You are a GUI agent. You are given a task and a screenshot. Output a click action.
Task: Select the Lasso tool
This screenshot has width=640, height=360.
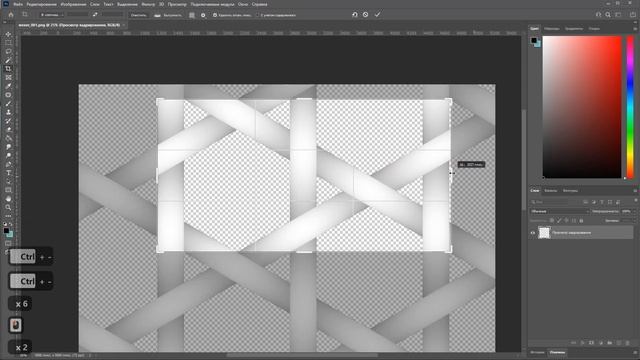click(8, 51)
